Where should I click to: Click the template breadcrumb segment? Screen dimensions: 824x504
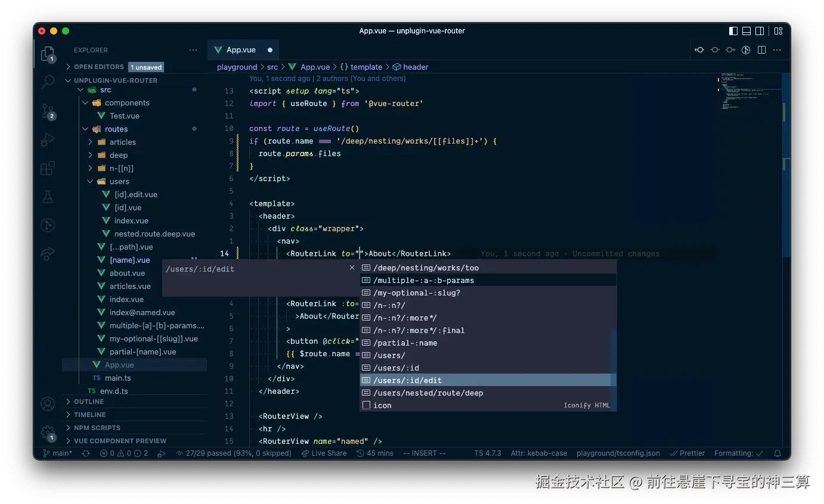(x=361, y=67)
